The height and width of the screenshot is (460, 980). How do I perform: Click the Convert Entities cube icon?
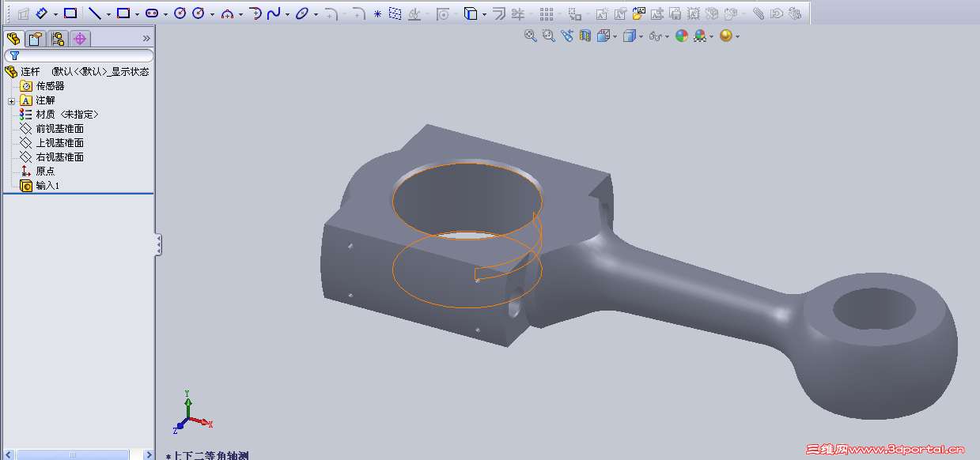(x=470, y=13)
